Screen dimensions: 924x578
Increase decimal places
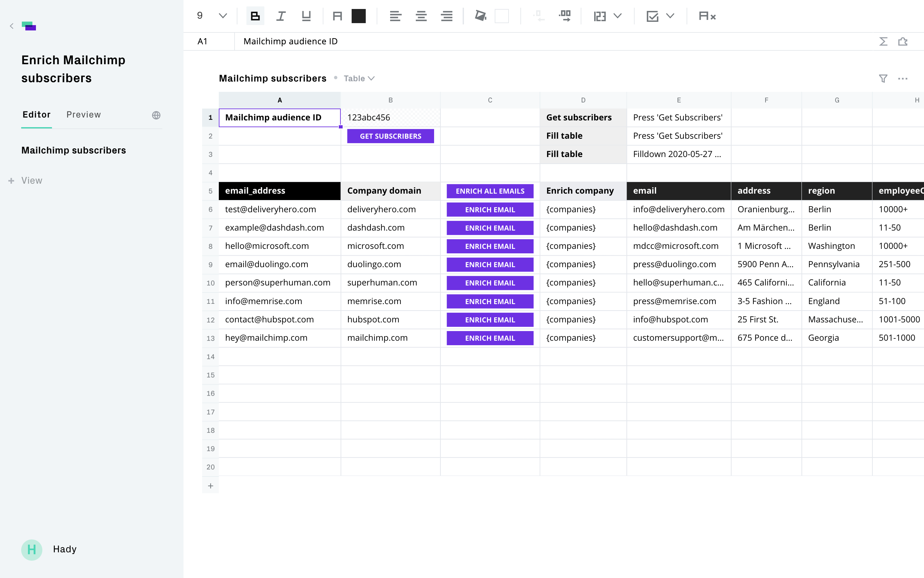565,16
